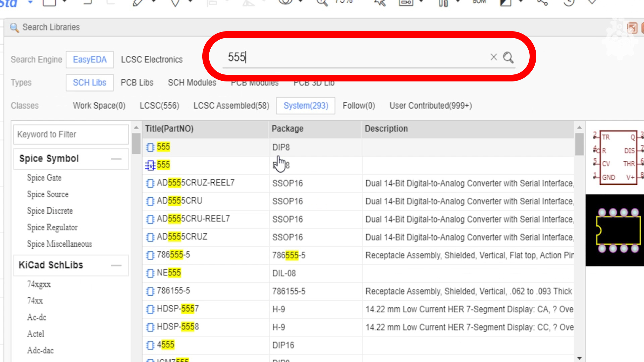The image size is (644, 362).
Task: Select the 786555-5 part title
Action: pyautogui.click(x=173, y=255)
